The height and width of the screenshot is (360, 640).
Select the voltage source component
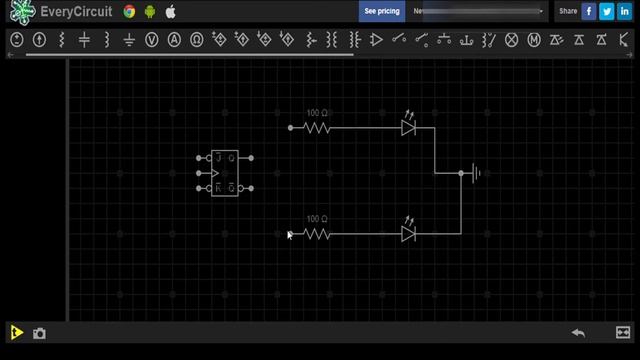pyautogui.click(x=17, y=40)
